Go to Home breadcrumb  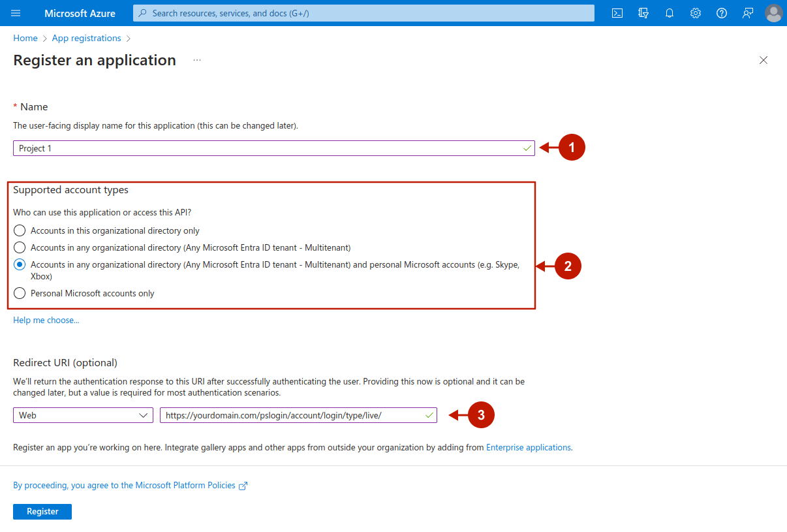click(x=25, y=38)
